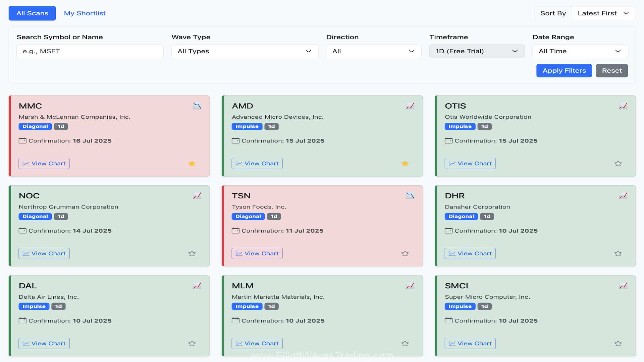Screen dimensions: 644x362
Task: Reset the filters
Action: tap(611, 71)
